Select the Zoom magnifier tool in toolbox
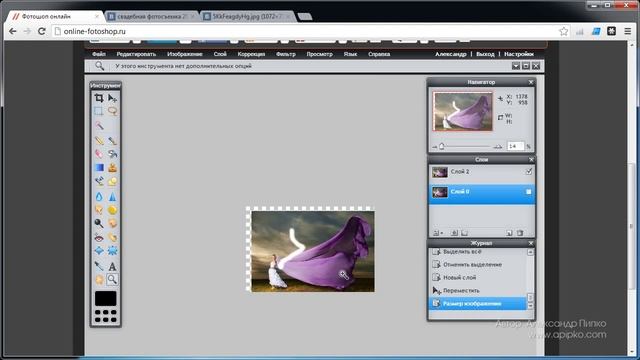The height and width of the screenshot is (360, 640). click(x=112, y=280)
